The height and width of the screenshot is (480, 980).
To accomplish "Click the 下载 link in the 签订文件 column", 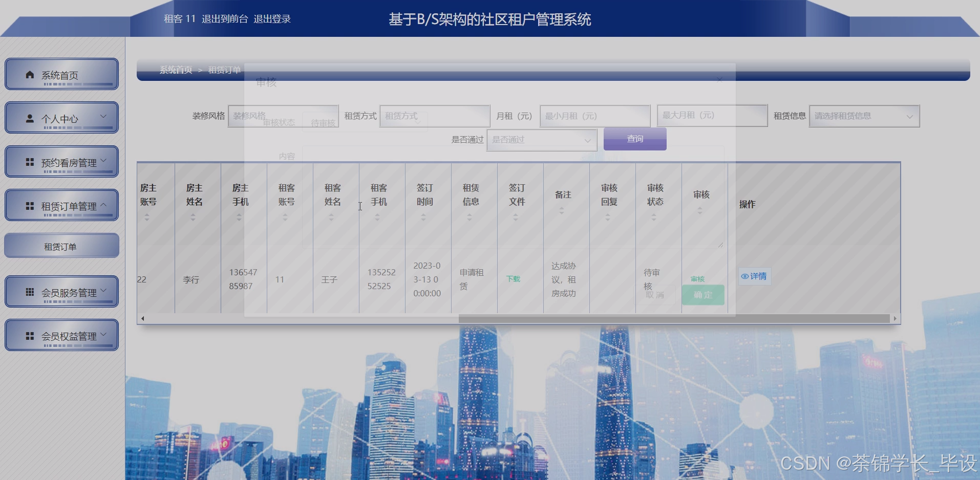I will [x=514, y=279].
